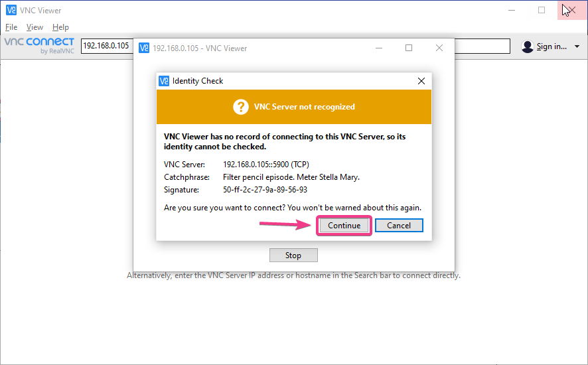Click the Identity Check dialog title icon
588x365 pixels.
pyautogui.click(x=164, y=81)
